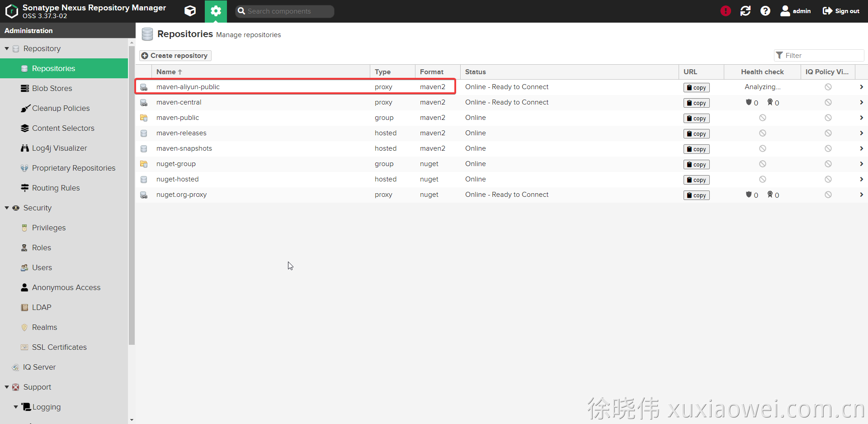Open Blob Stores in sidebar
Viewport: 868px width, 424px height.
52,88
